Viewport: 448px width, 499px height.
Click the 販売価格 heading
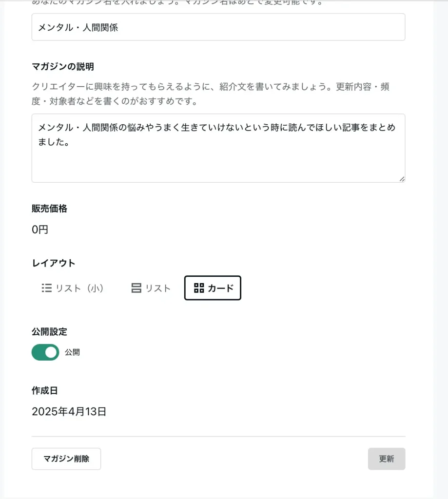[x=49, y=209]
